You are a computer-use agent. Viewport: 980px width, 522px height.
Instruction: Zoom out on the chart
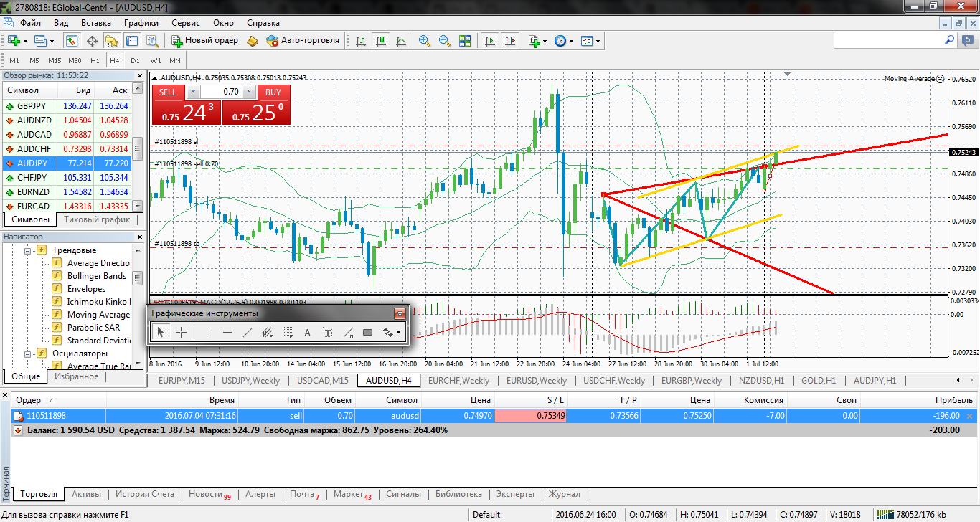pos(445,41)
